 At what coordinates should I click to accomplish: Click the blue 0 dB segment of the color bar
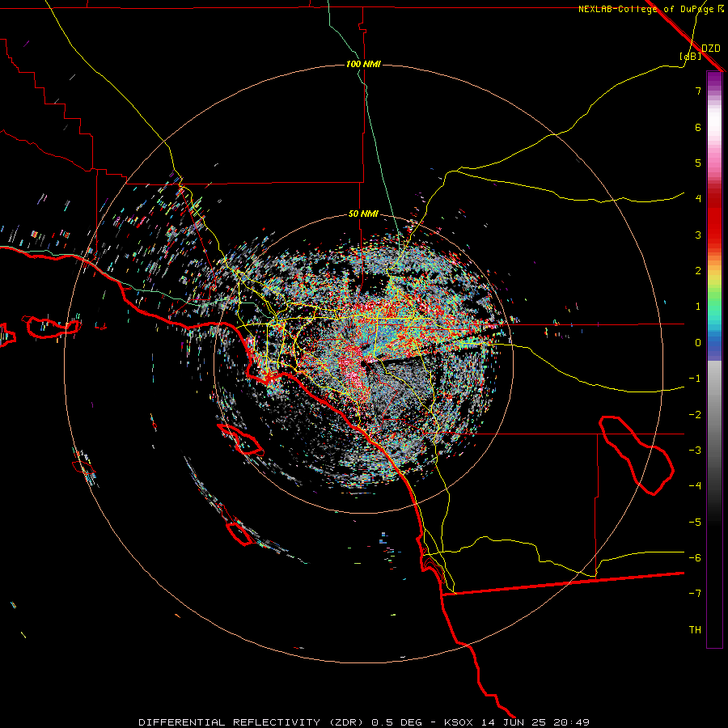pos(714,343)
